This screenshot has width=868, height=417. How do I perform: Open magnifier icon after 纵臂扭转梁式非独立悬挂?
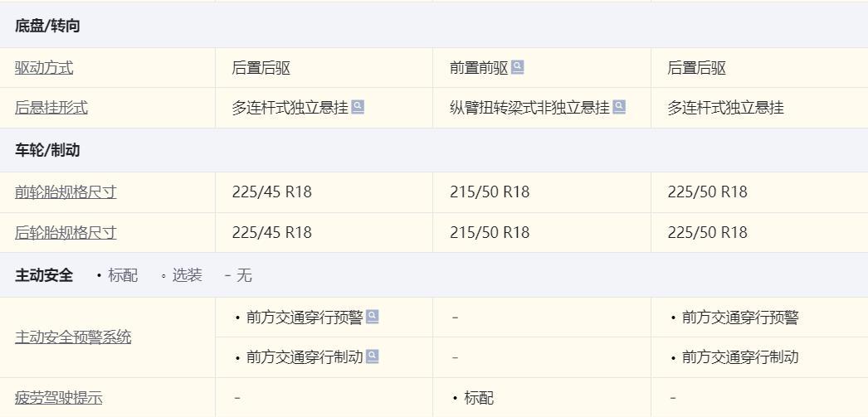619,107
